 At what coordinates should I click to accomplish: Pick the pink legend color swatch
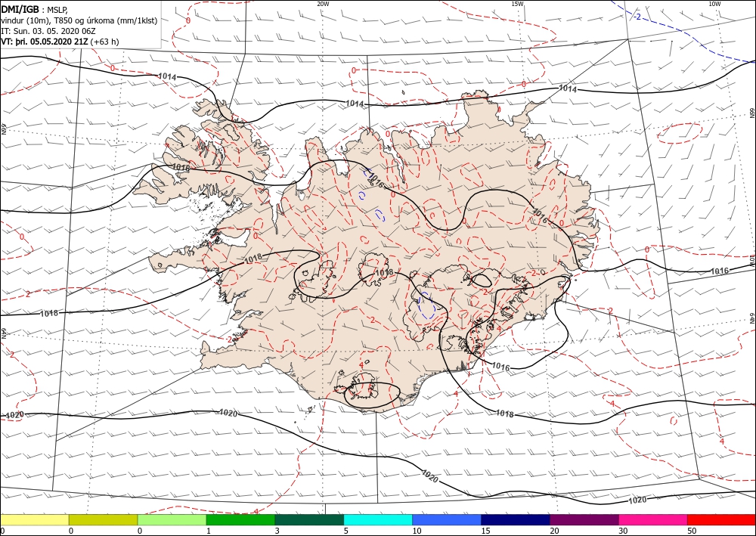(653, 520)
